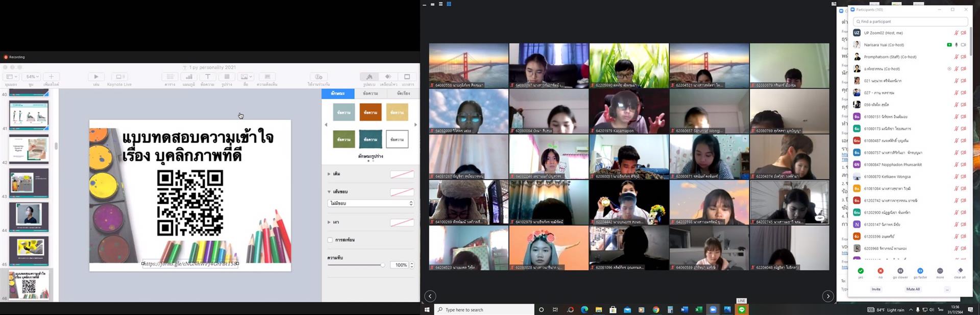This screenshot has width=980, height=315.
Task: Expand the Shadow section disclosure triangle
Action: point(329,222)
